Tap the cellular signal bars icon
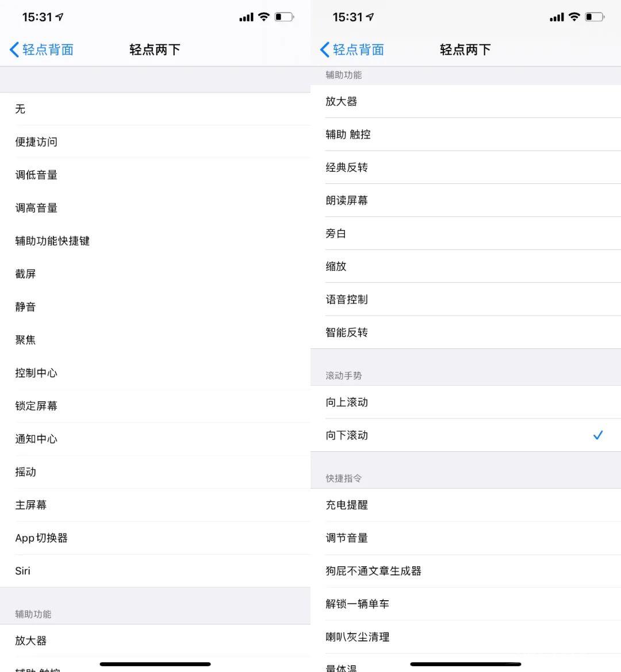621x672 pixels. click(246, 17)
